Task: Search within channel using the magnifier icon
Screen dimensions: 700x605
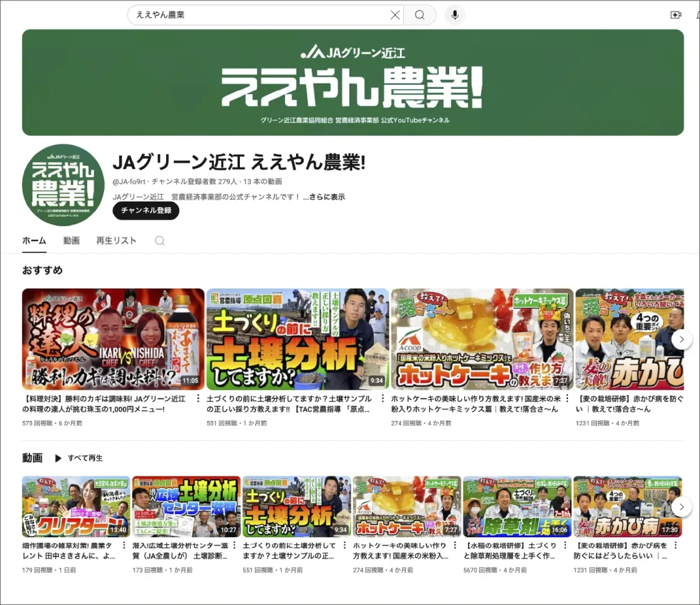Action: 160,241
